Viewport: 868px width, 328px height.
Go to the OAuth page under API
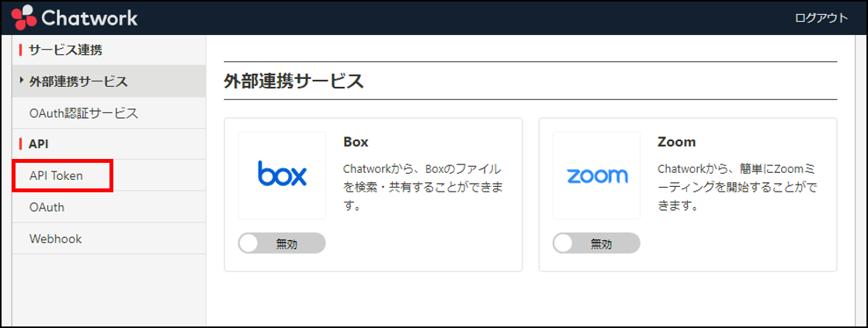pyautogui.click(x=109, y=207)
